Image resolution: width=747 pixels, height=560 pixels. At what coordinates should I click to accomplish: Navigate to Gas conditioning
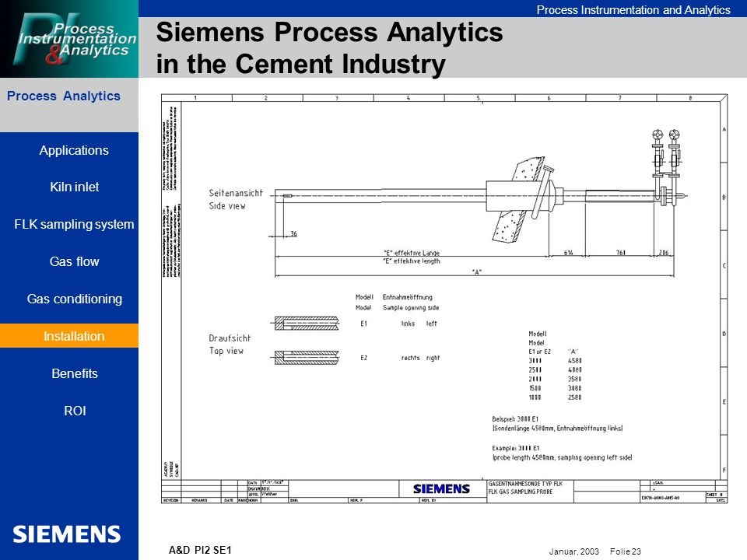(x=75, y=299)
